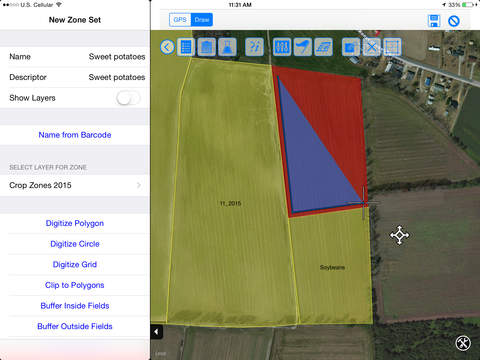This screenshot has width=480, height=360.
Task: Switch to GPS mode
Action: [180, 20]
